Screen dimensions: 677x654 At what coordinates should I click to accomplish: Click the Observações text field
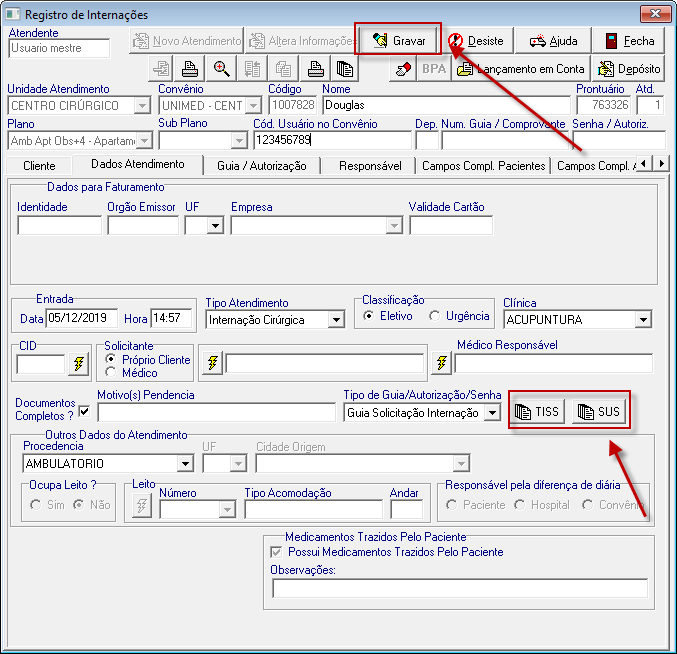pyautogui.click(x=460, y=588)
